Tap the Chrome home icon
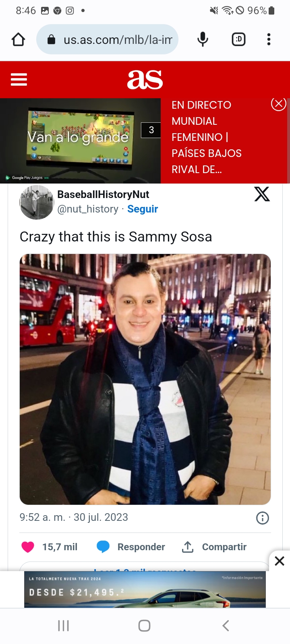Image resolution: width=290 pixels, height=644 pixels. [18, 39]
